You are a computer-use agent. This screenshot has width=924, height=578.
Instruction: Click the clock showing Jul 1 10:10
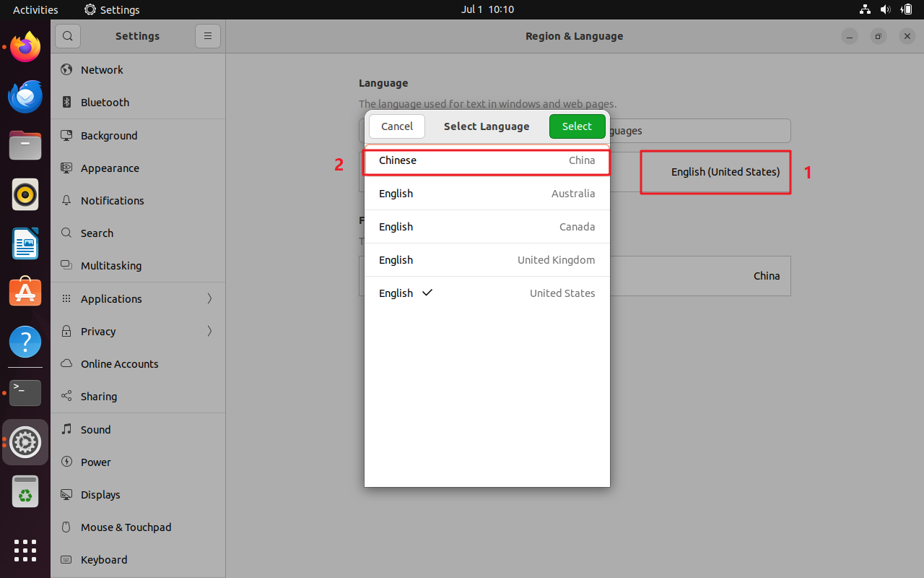click(487, 9)
